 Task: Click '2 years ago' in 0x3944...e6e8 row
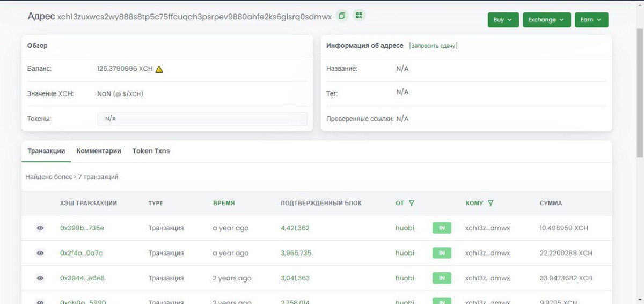tap(232, 278)
